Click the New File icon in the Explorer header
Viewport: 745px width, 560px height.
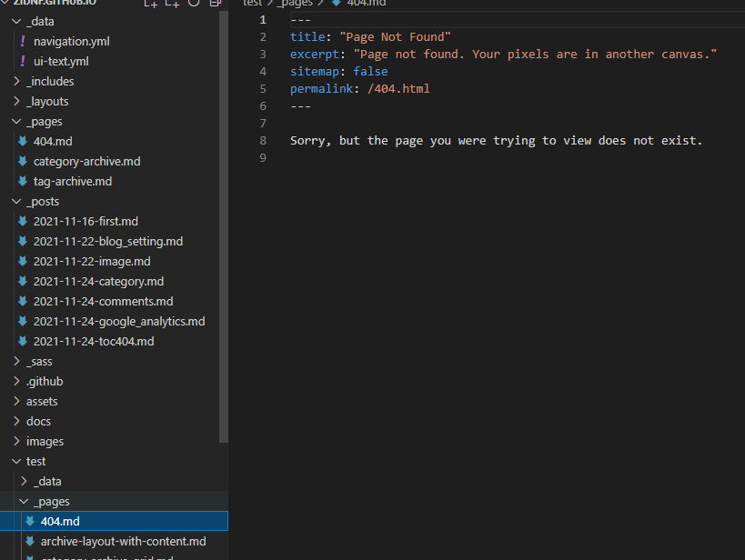tap(151, 4)
